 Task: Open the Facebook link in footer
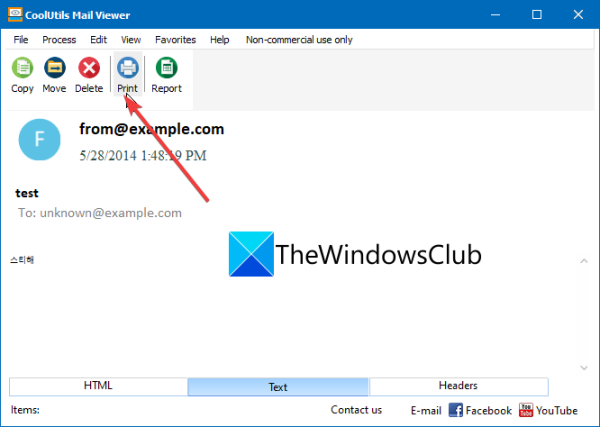click(x=480, y=410)
